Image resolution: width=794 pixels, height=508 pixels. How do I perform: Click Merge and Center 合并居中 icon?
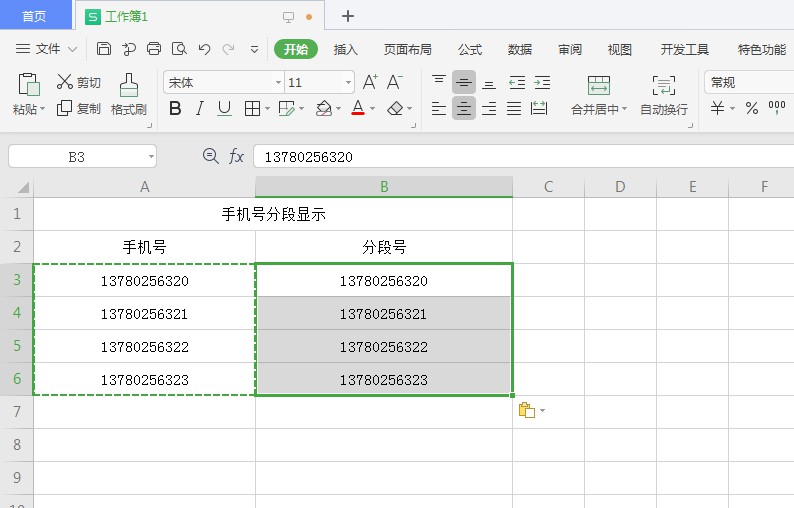point(599,85)
